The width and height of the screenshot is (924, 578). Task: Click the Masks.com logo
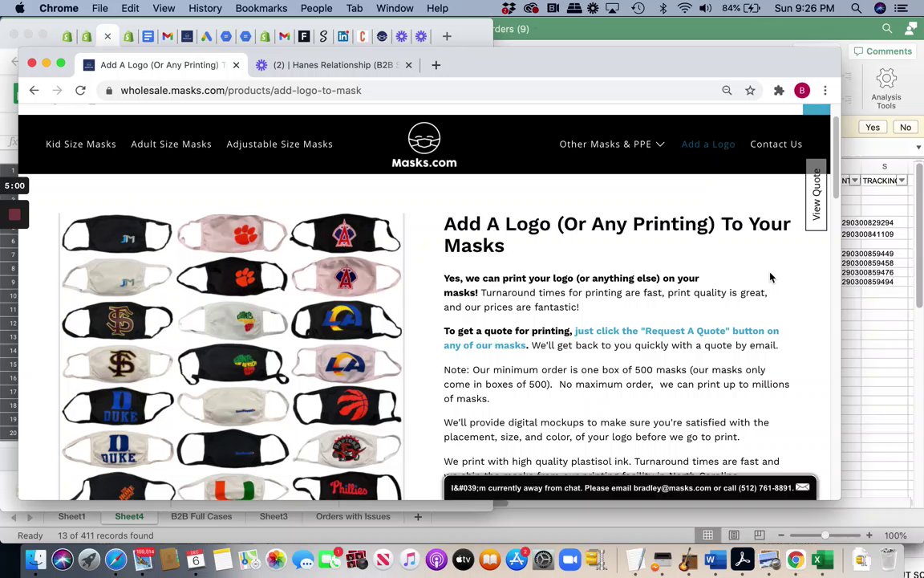424,144
